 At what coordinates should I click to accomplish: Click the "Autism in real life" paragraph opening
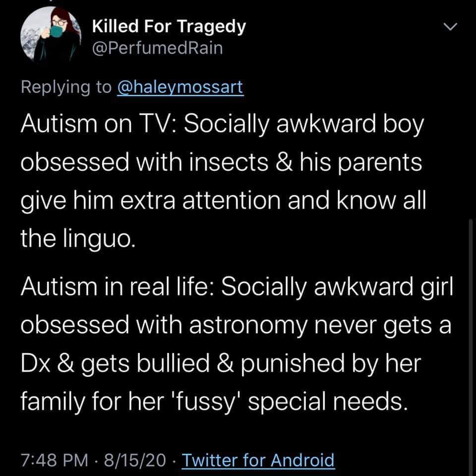point(118,287)
